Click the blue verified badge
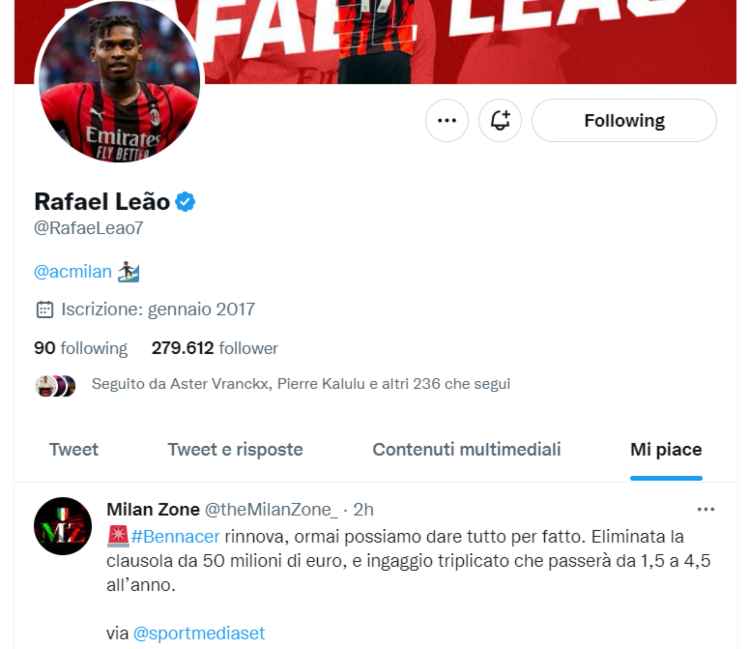This screenshot has height=649, width=750. 185,202
